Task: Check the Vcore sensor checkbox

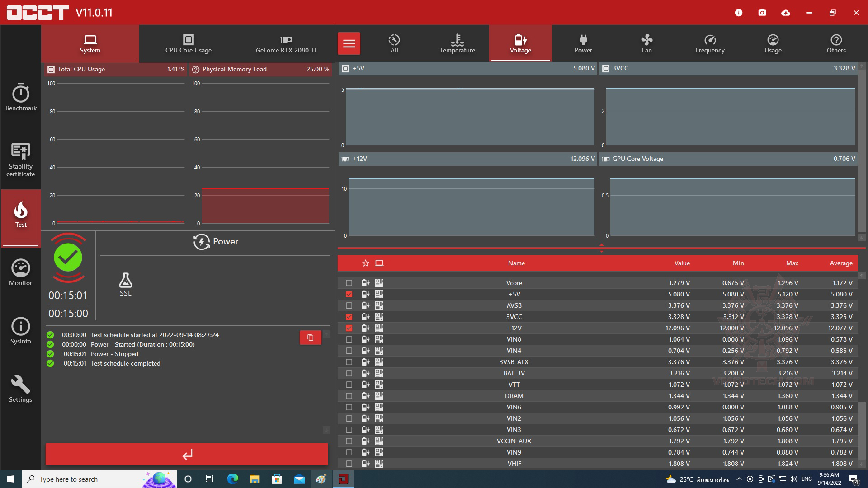Action: 349,283
